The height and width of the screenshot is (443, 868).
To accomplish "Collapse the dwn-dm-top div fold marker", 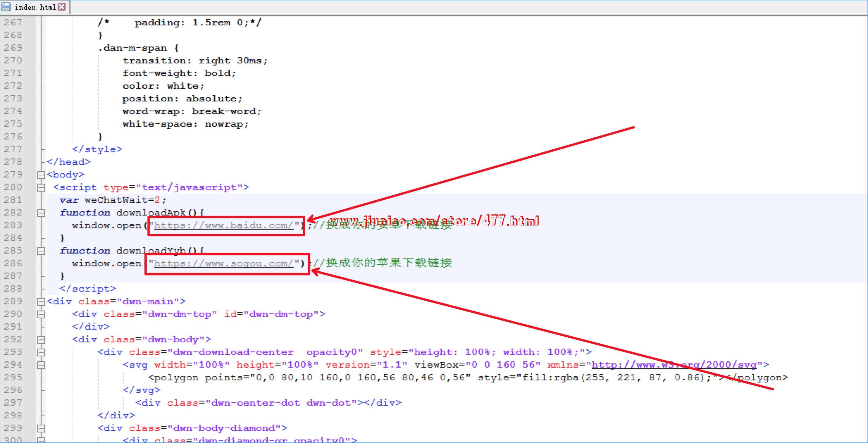I will click(41, 314).
